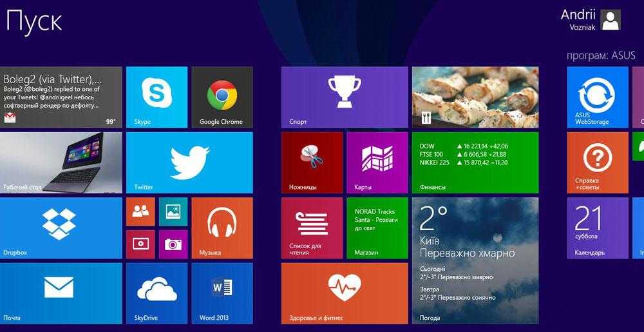Open the Финансы stock ticker tile
Viewport: 644px width, 332px height.
pyautogui.click(x=475, y=162)
